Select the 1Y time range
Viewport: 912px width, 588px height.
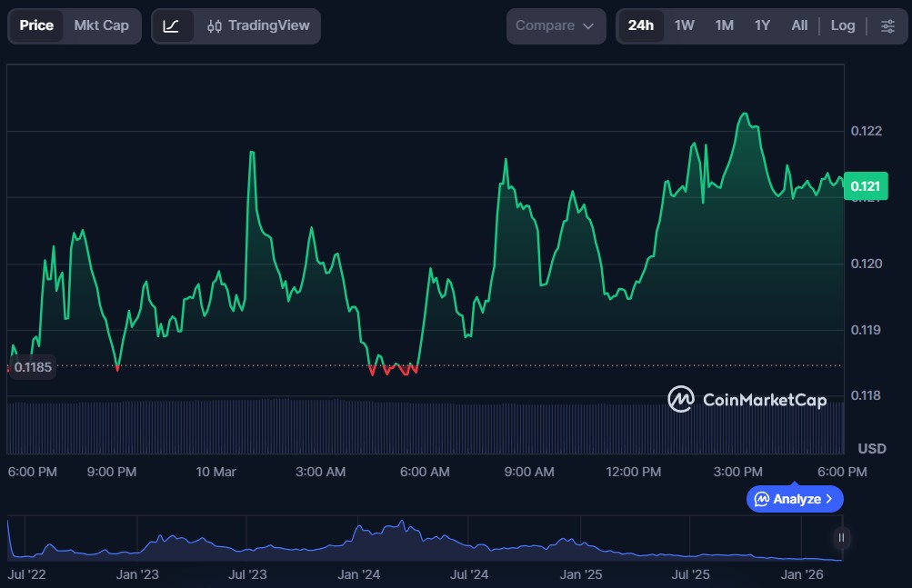click(x=762, y=25)
